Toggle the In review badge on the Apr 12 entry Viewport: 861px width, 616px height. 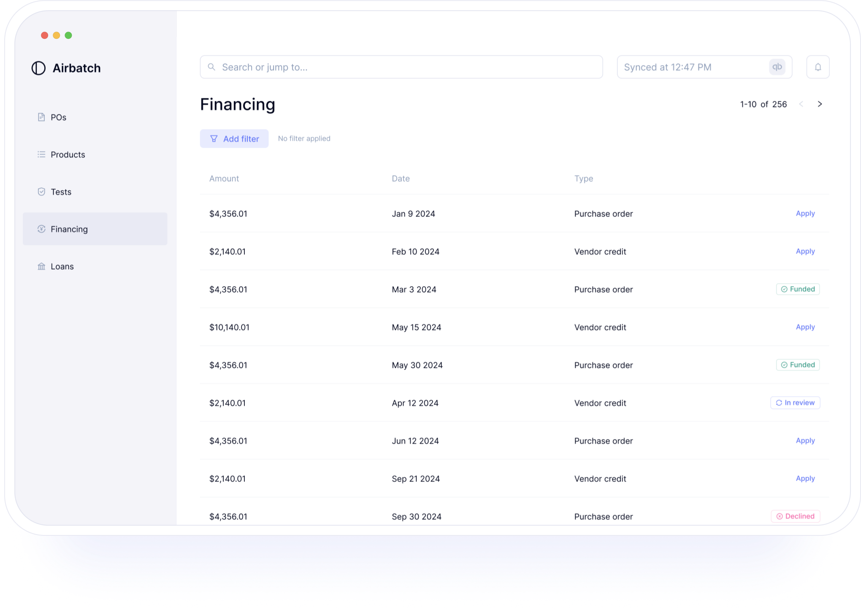pos(795,403)
